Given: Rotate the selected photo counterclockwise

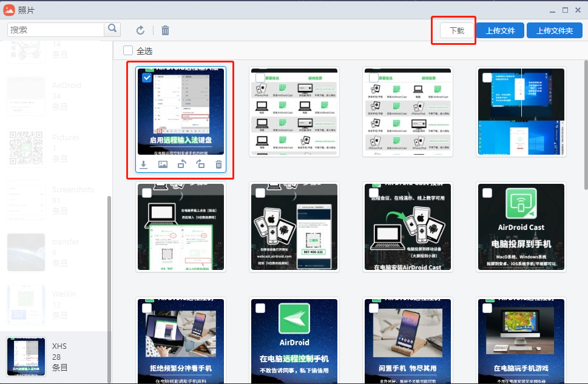Looking at the screenshot, I should 181,164.
